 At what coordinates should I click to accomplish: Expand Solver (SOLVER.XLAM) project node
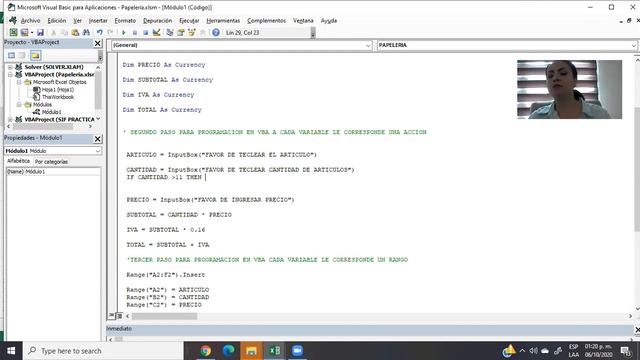pos(10,67)
